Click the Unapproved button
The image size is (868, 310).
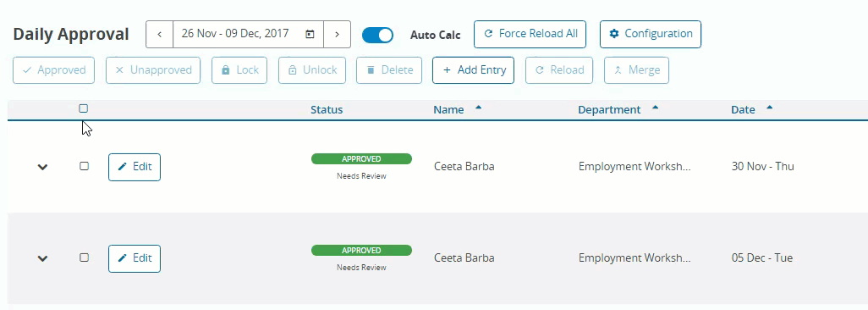153,70
